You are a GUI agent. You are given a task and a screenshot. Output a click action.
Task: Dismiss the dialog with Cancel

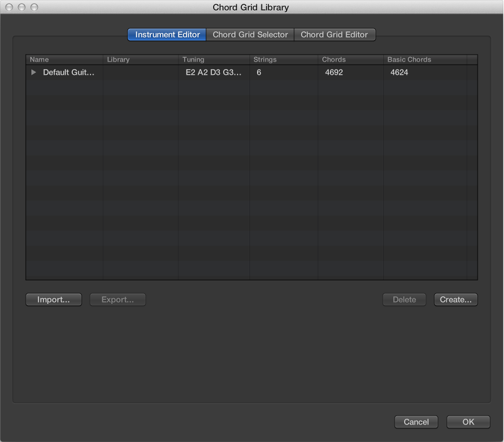(x=416, y=422)
